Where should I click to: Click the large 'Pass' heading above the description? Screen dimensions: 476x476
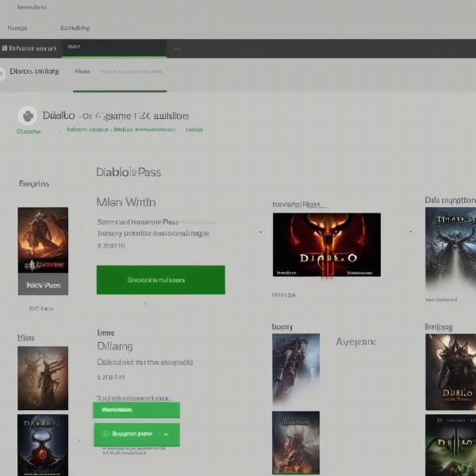tap(129, 172)
